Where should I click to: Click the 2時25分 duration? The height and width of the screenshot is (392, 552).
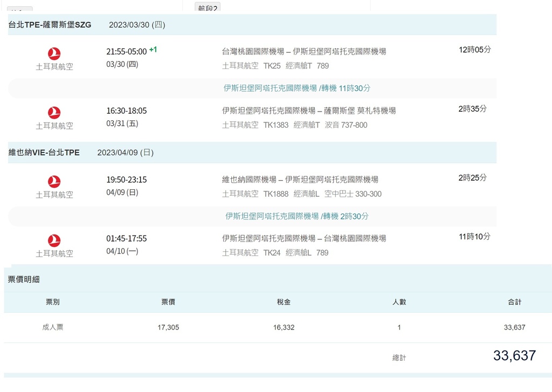pos(472,178)
